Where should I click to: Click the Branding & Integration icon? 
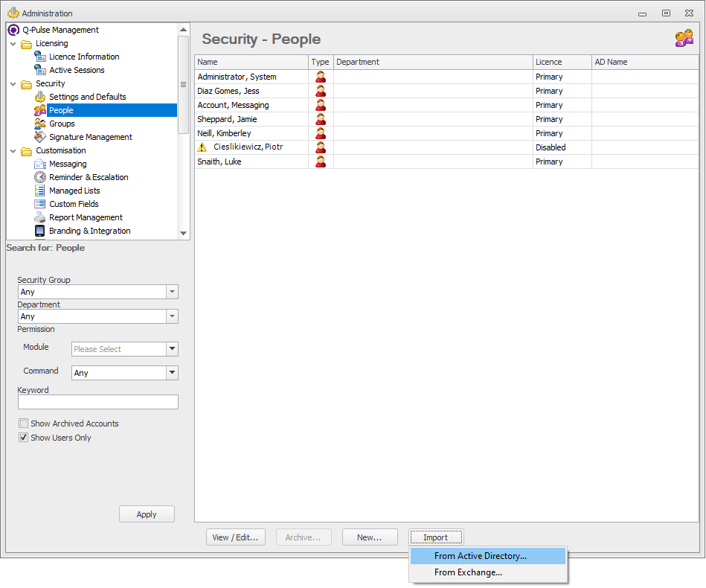point(40,231)
